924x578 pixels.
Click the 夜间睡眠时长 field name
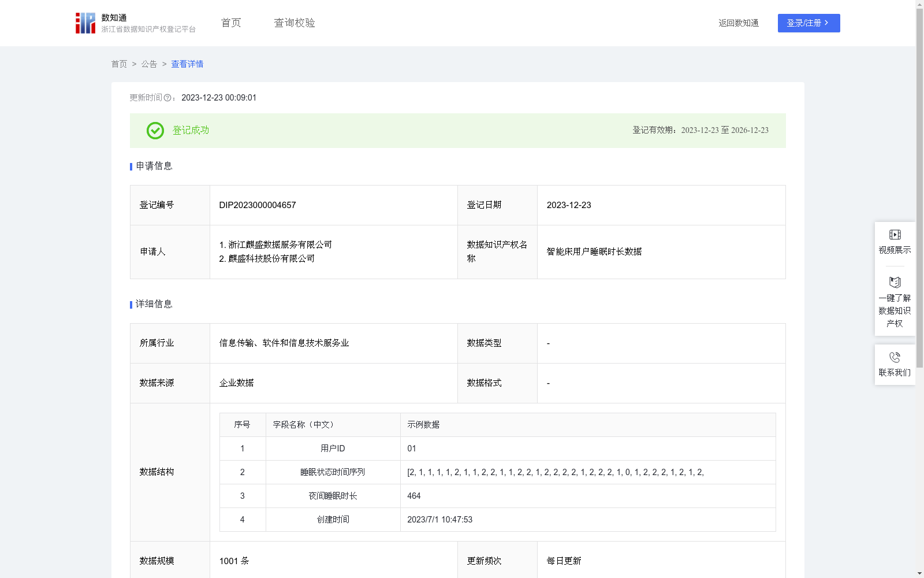(333, 496)
